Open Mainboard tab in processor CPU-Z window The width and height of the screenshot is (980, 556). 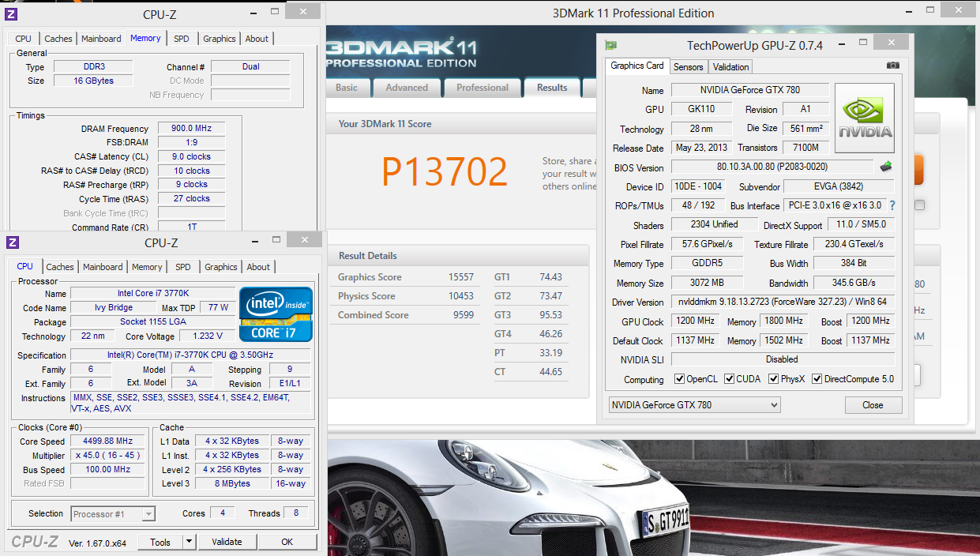(x=103, y=267)
